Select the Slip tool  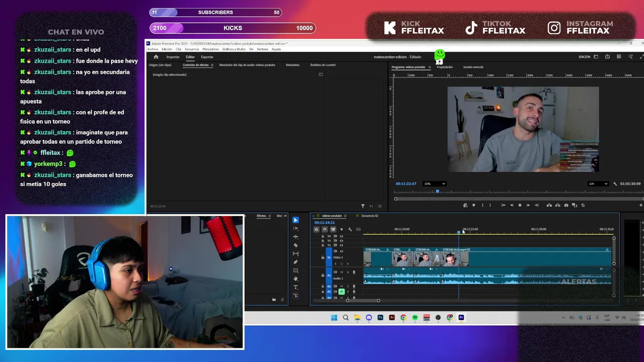tap(295, 253)
